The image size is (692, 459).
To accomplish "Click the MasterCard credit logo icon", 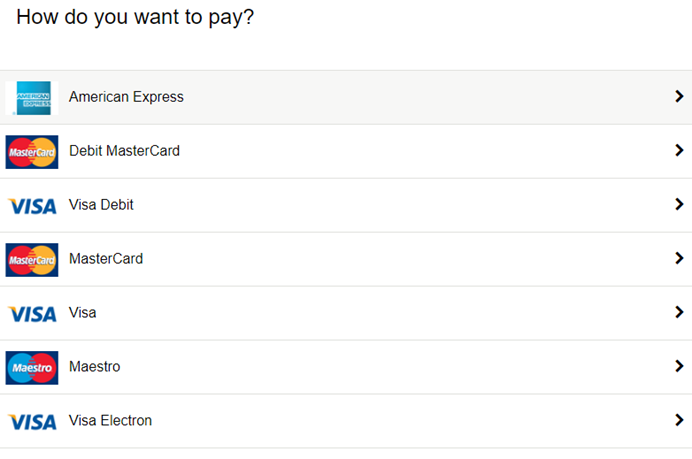I will 32,260.
